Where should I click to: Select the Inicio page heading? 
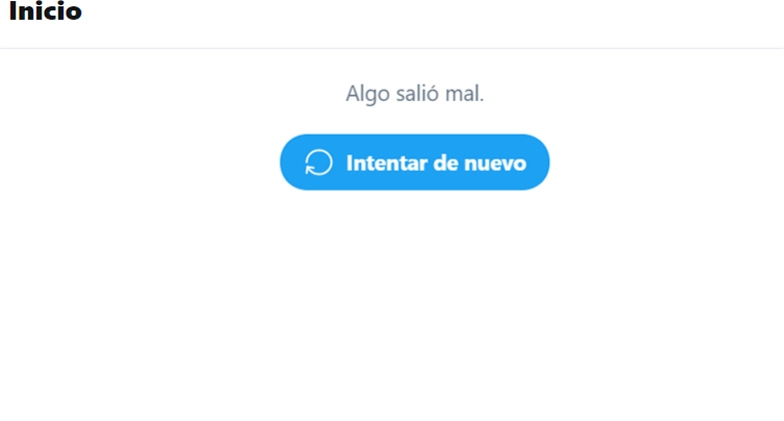[46, 11]
